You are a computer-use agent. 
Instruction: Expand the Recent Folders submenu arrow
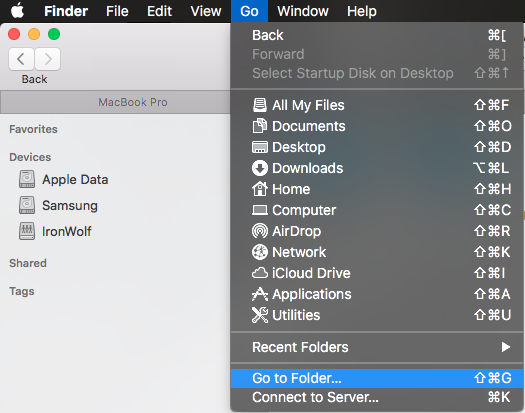coord(506,347)
